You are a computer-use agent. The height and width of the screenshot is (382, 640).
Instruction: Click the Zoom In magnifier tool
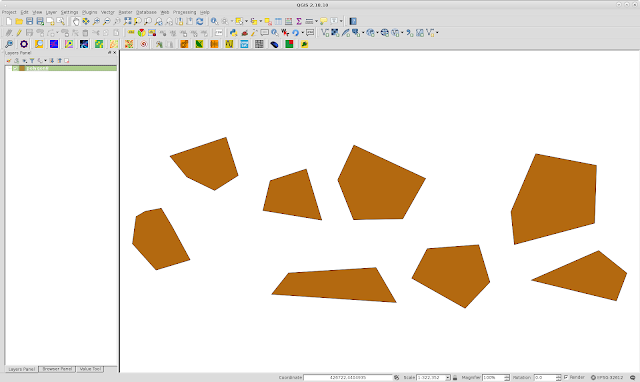[x=96, y=21]
